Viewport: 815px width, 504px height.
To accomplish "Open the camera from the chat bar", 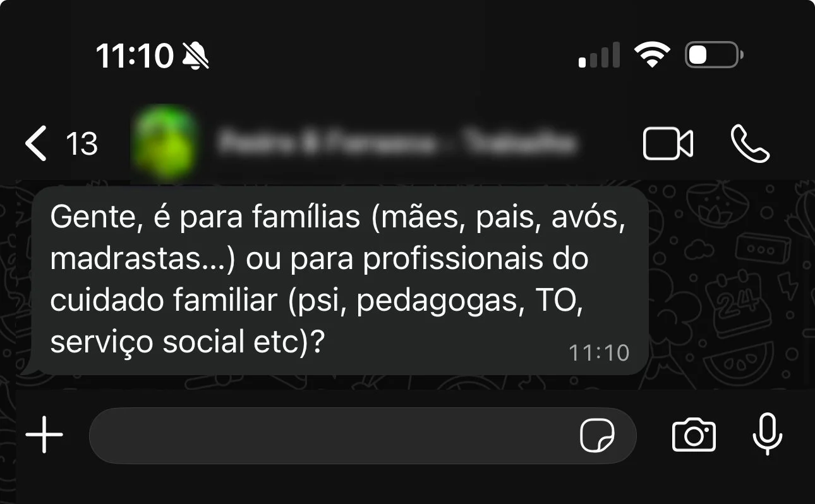I will pyautogui.click(x=694, y=436).
